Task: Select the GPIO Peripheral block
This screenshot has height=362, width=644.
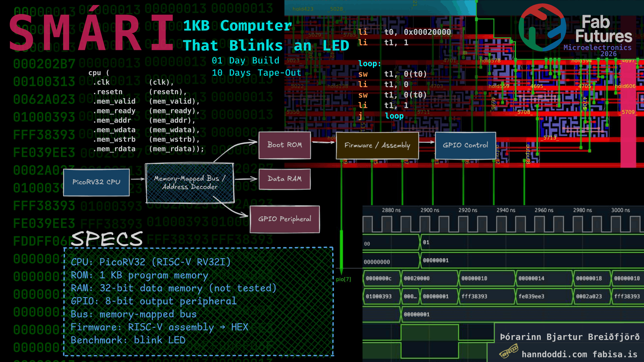Action: (x=284, y=219)
